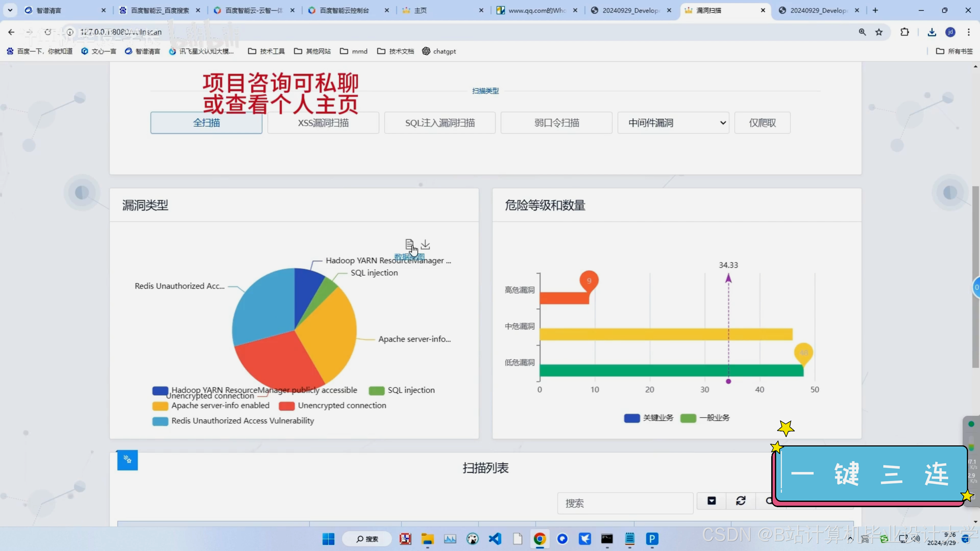Bookmark this page with the star icon
This screenshot has height=551, width=980.
pyautogui.click(x=879, y=32)
